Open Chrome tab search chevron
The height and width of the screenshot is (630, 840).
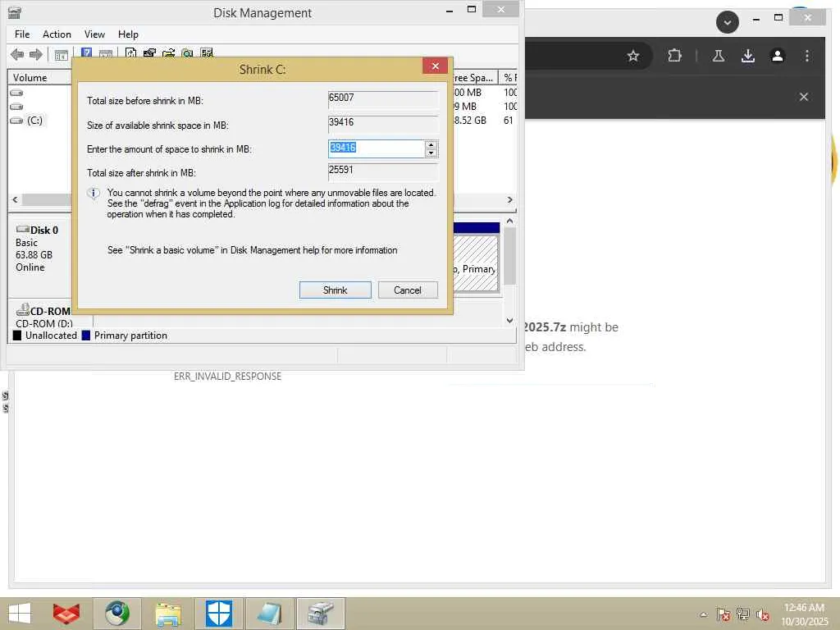[728, 22]
